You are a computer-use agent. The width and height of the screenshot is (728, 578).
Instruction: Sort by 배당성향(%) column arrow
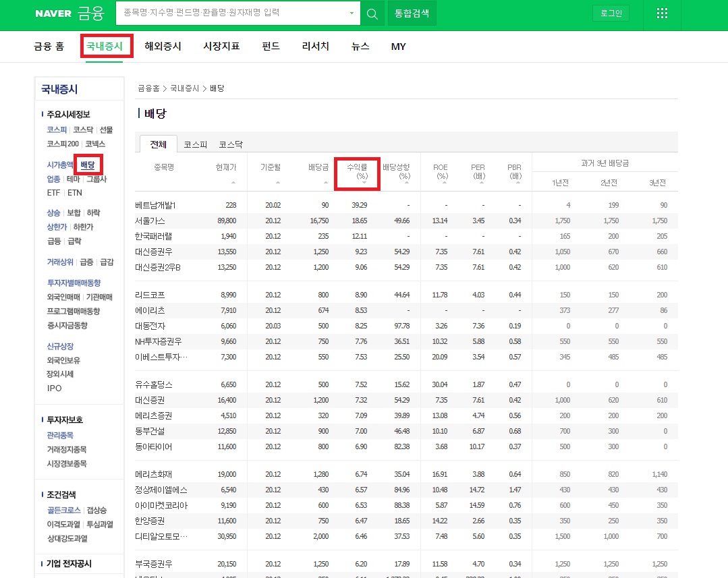pyautogui.click(x=406, y=183)
